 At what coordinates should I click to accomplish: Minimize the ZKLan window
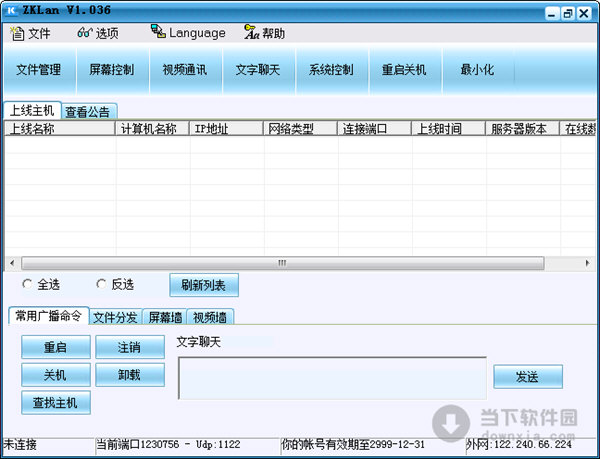(551, 14)
